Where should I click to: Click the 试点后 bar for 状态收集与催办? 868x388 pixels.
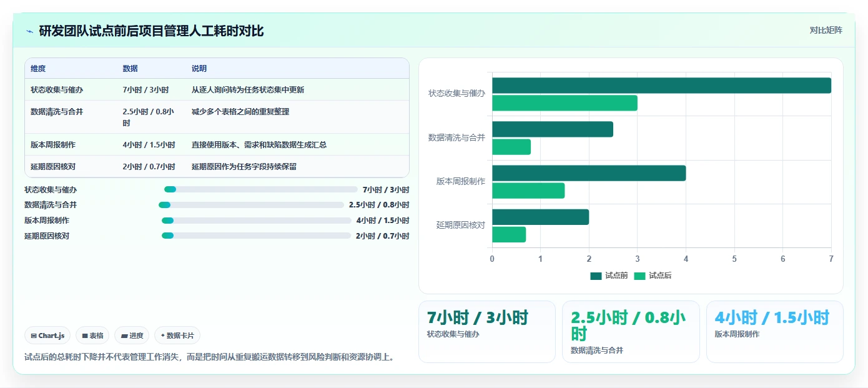tap(565, 103)
